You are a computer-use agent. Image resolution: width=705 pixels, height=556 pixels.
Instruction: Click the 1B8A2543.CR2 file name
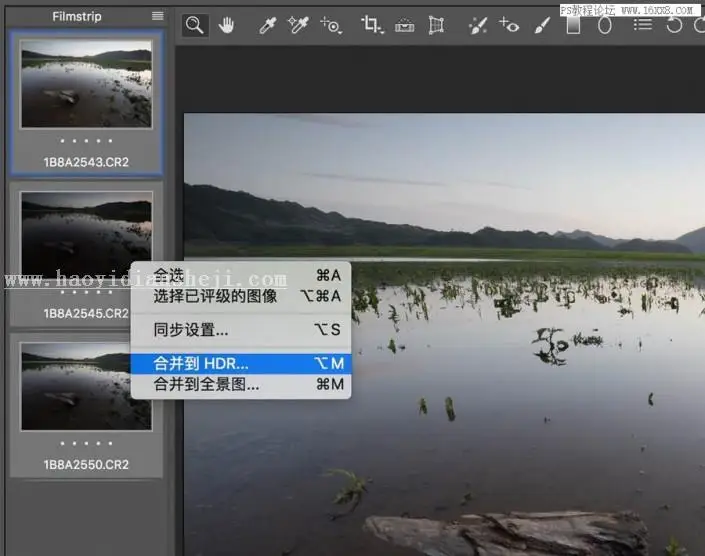86,162
